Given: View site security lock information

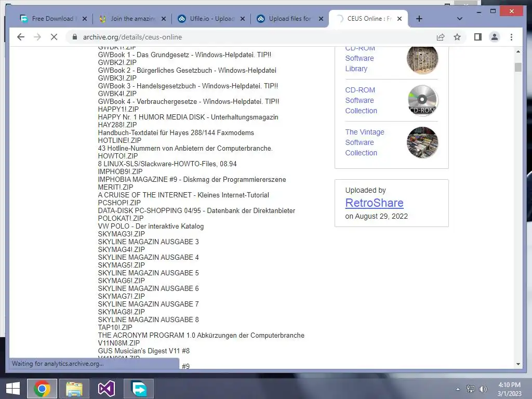Looking at the screenshot, I should pyautogui.click(x=75, y=37).
